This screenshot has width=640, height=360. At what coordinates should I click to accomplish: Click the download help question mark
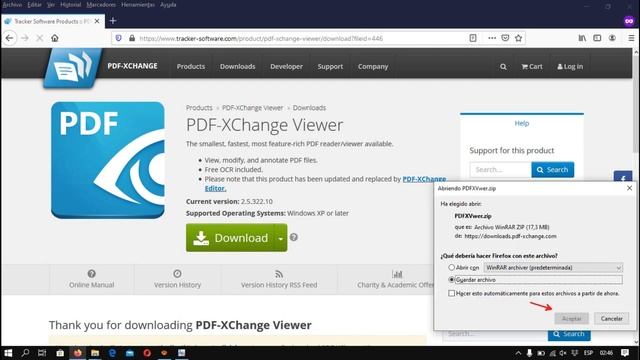[x=293, y=237]
